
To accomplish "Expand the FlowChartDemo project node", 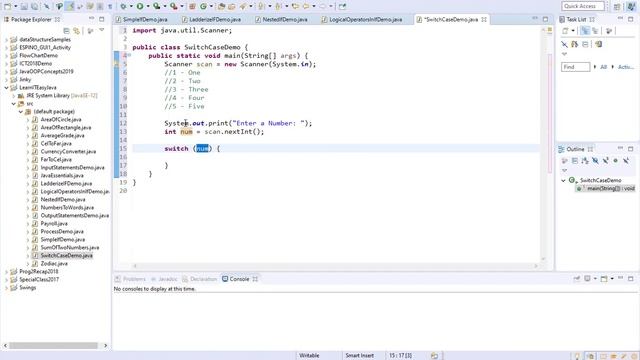I will tap(6, 56).
